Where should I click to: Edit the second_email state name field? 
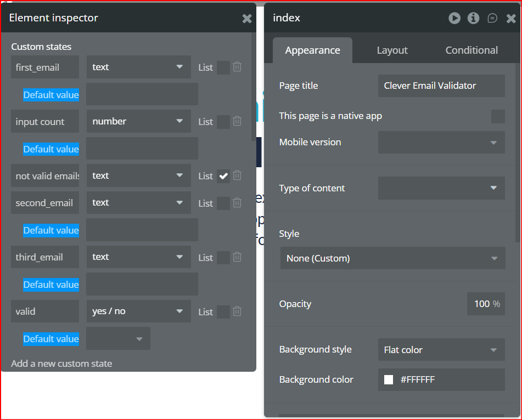click(45, 202)
